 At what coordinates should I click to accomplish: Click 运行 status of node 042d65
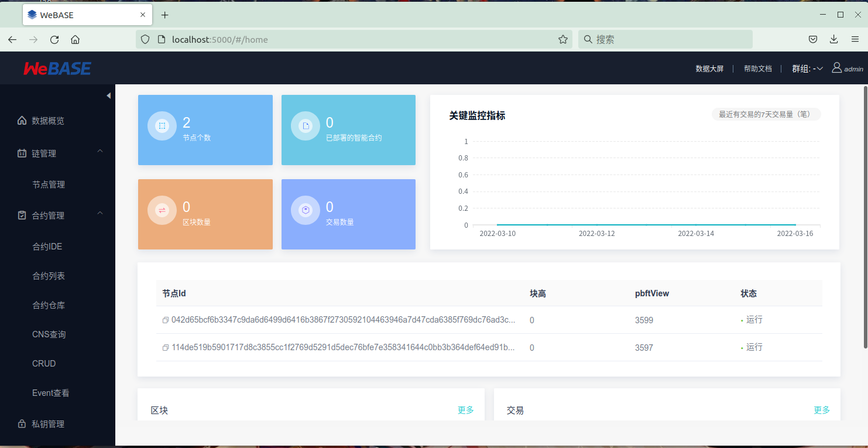(x=754, y=320)
